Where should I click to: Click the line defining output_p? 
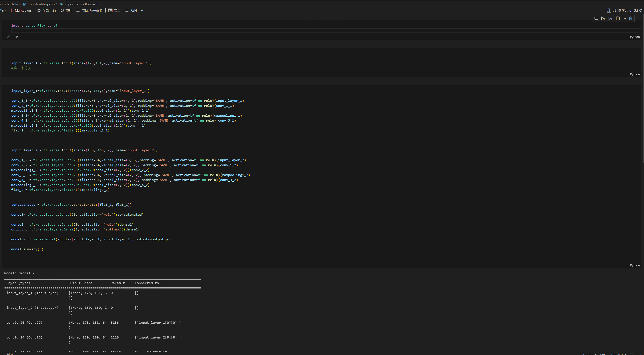pyautogui.click(x=75, y=229)
